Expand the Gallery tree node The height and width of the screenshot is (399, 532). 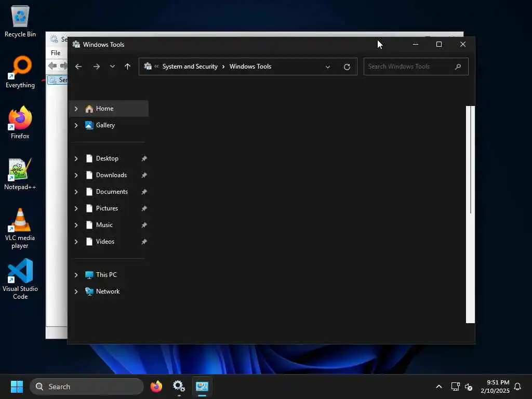tap(76, 125)
